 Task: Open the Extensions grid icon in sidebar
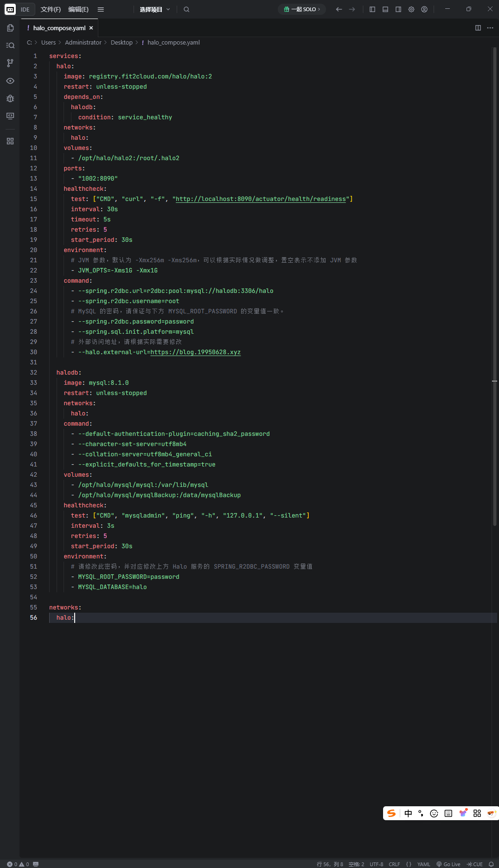click(x=10, y=141)
